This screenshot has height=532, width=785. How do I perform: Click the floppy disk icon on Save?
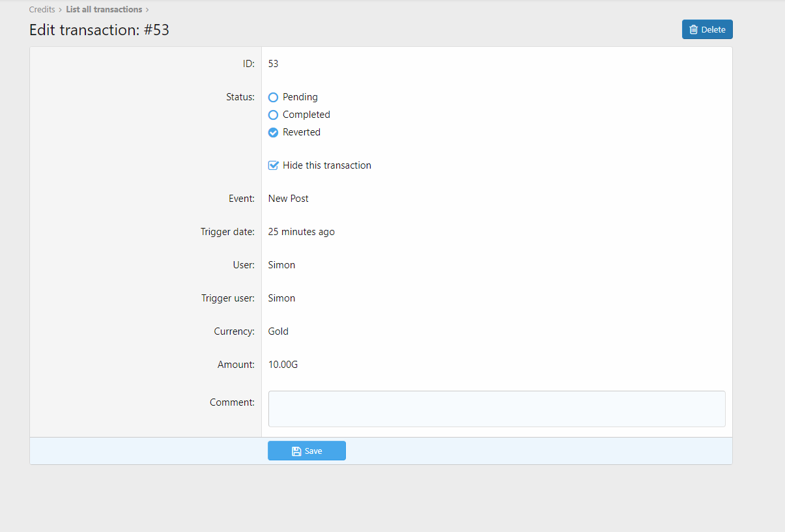(296, 451)
